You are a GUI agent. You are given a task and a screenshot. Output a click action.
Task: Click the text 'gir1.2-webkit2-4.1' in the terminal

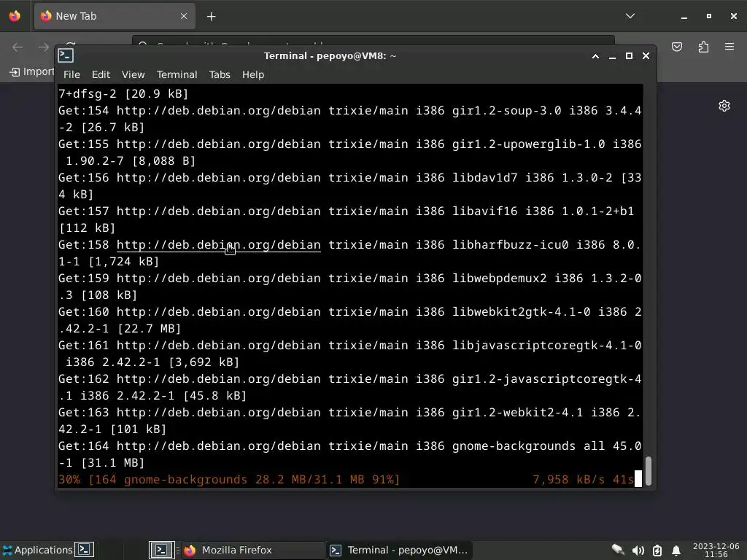[x=517, y=413]
